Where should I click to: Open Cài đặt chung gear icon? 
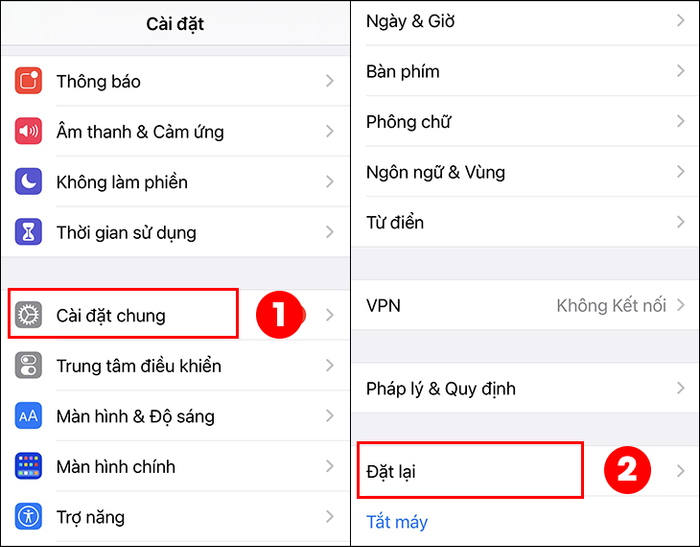point(28,315)
